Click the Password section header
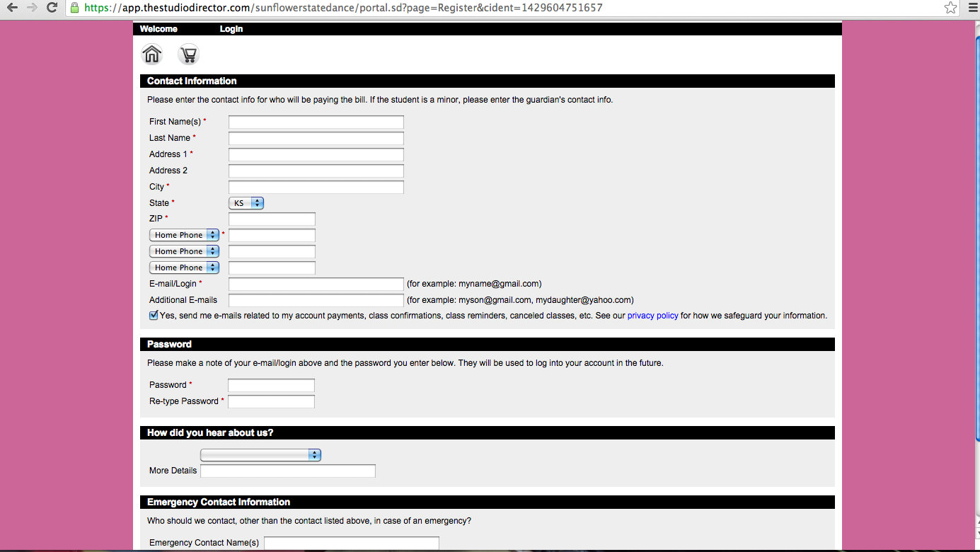Viewport: 980px width, 552px height. click(x=488, y=344)
